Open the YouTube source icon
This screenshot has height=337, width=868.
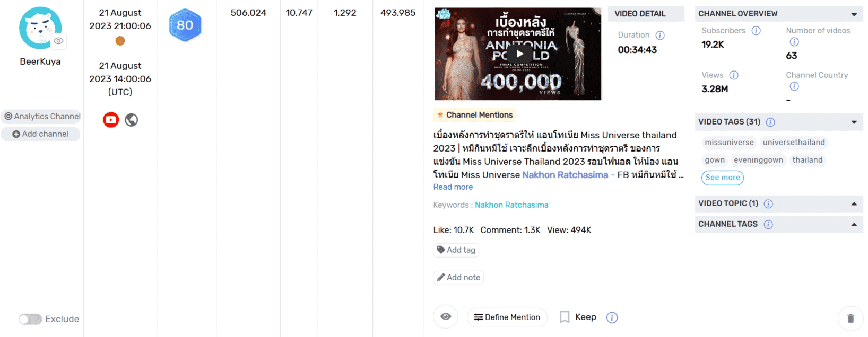111,120
